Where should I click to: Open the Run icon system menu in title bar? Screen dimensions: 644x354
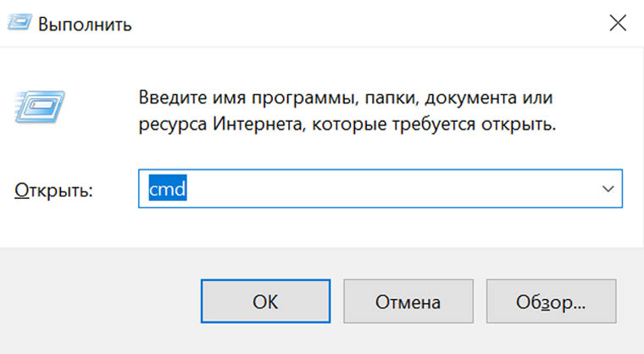pyautogui.click(x=19, y=23)
